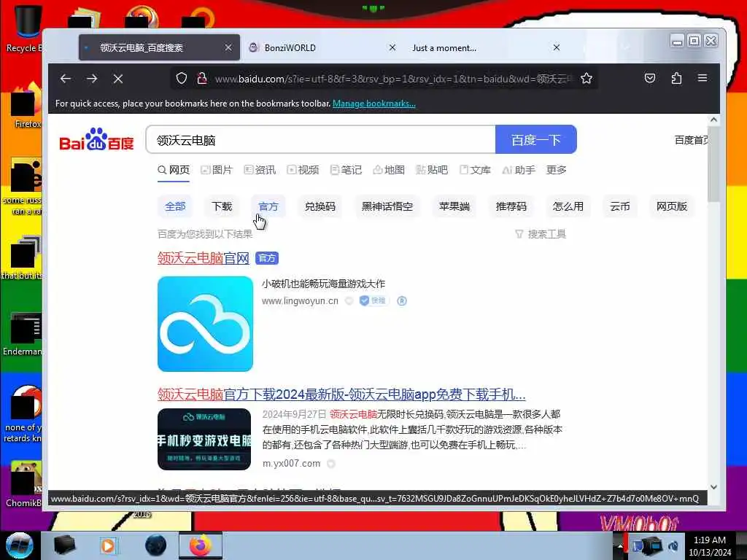The image size is (747, 560).
Task: Select the 黑神话悟空 filter chip
Action: coord(387,206)
